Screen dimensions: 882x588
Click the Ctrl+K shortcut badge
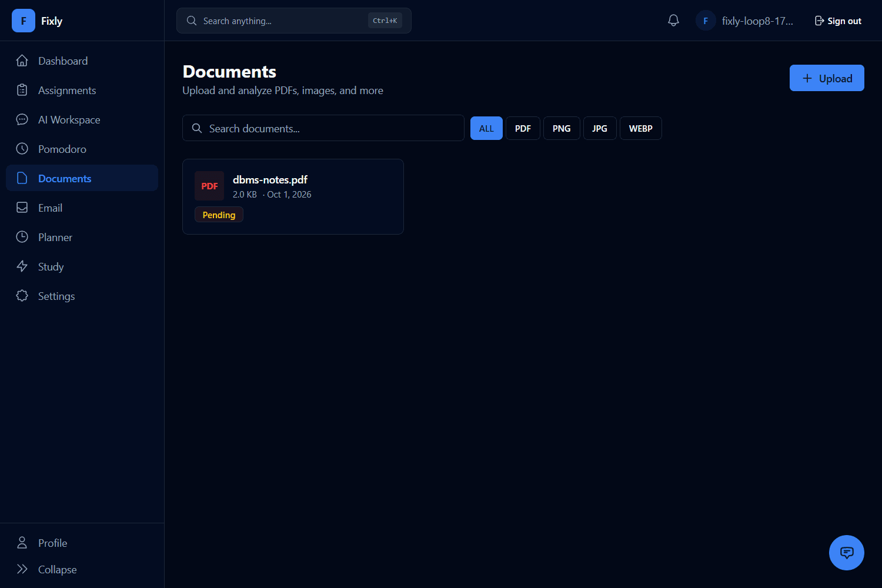coord(385,21)
